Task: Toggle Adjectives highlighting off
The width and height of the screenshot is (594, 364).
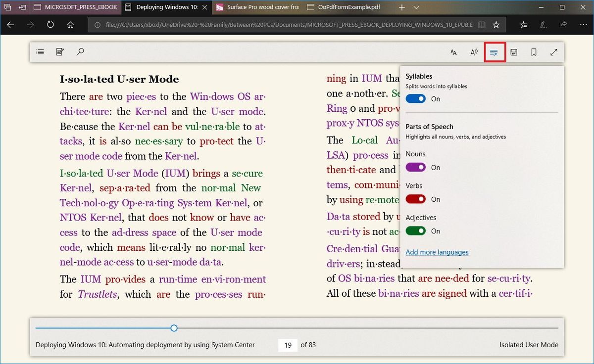Action: click(x=415, y=231)
